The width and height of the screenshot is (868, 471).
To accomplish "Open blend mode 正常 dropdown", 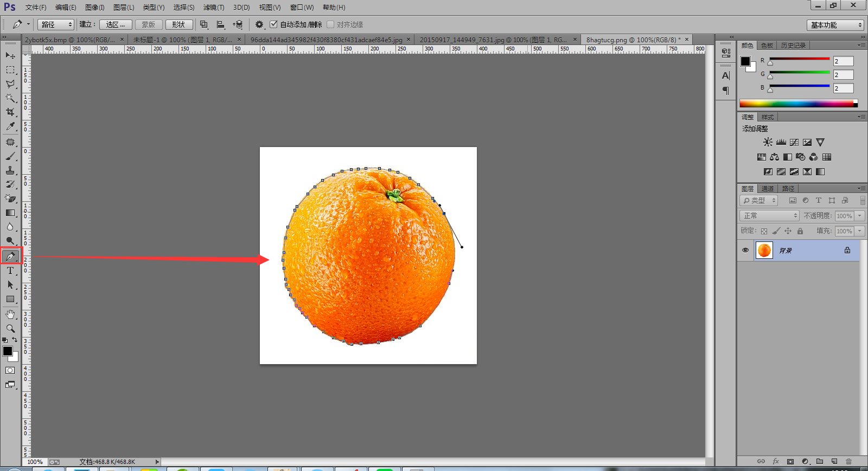I will 769,215.
